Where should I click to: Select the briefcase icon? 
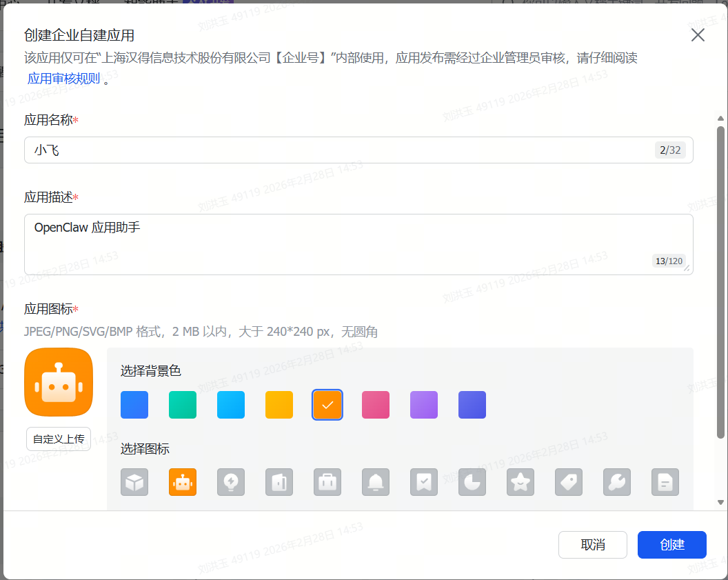coord(327,482)
